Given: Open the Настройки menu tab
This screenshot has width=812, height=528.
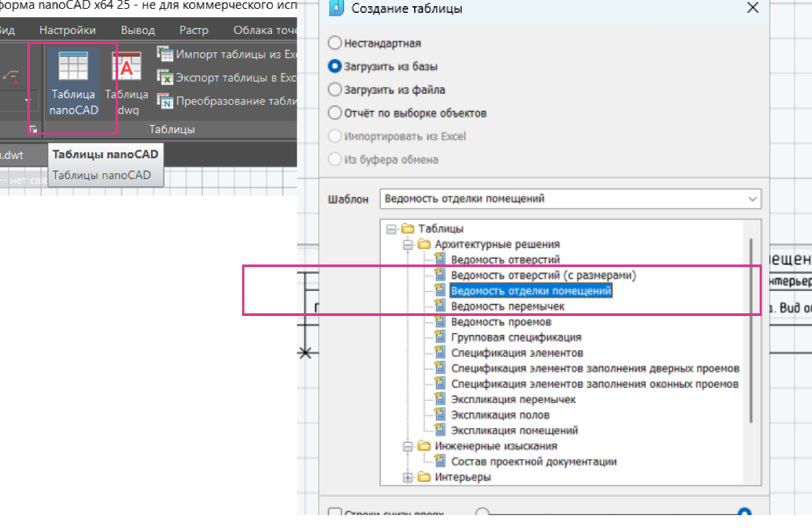Looking at the screenshot, I should [x=67, y=30].
